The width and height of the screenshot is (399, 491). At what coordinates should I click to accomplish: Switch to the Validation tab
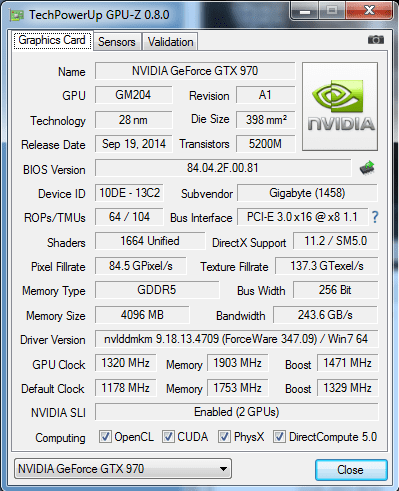[170, 42]
